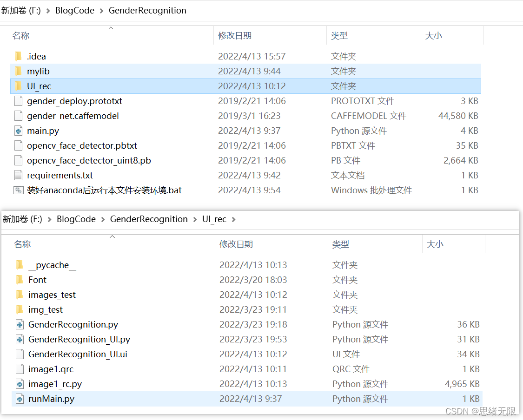This screenshot has width=523, height=420.
Task: Click the 44,580 KB size cell
Action: [x=458, y=116]
